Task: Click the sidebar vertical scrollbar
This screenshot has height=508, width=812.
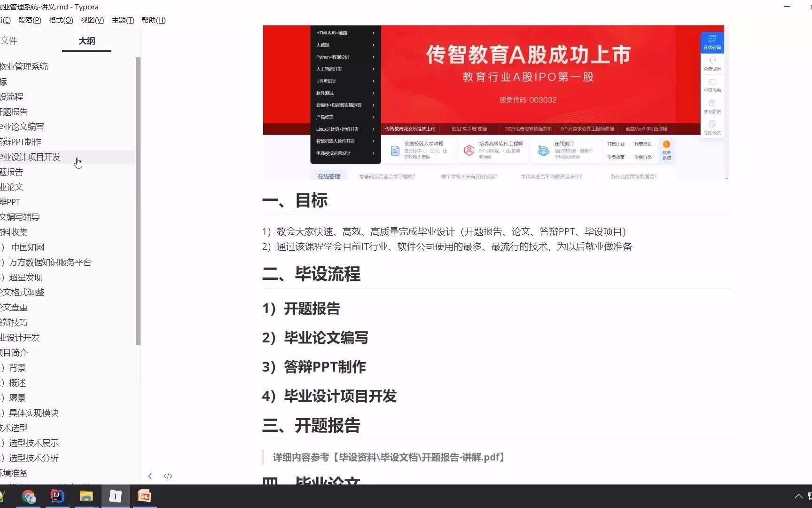Action: click(x=137, y=202)
